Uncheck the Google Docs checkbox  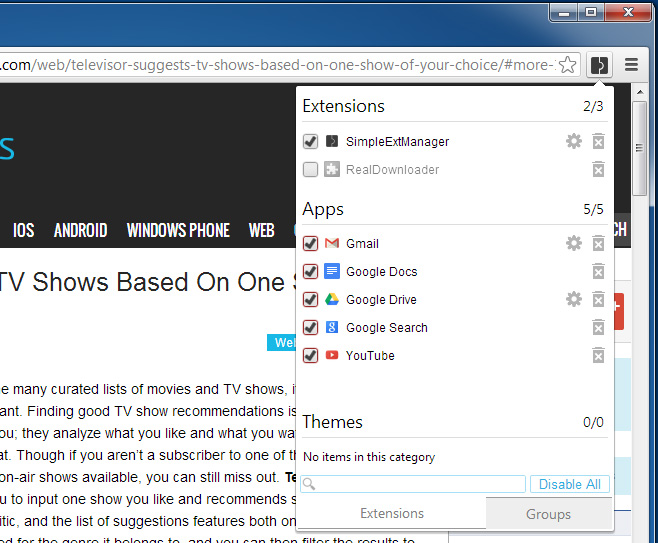[311, 272]
